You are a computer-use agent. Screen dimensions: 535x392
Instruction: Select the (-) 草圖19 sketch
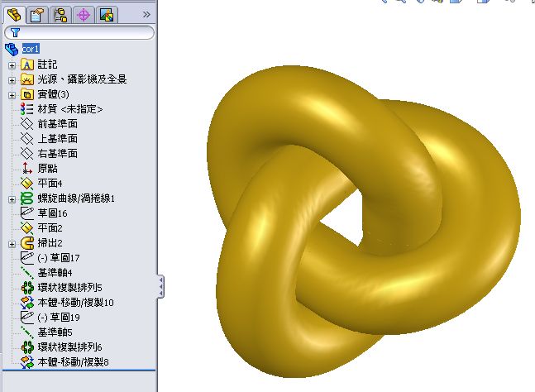[59, 318]
